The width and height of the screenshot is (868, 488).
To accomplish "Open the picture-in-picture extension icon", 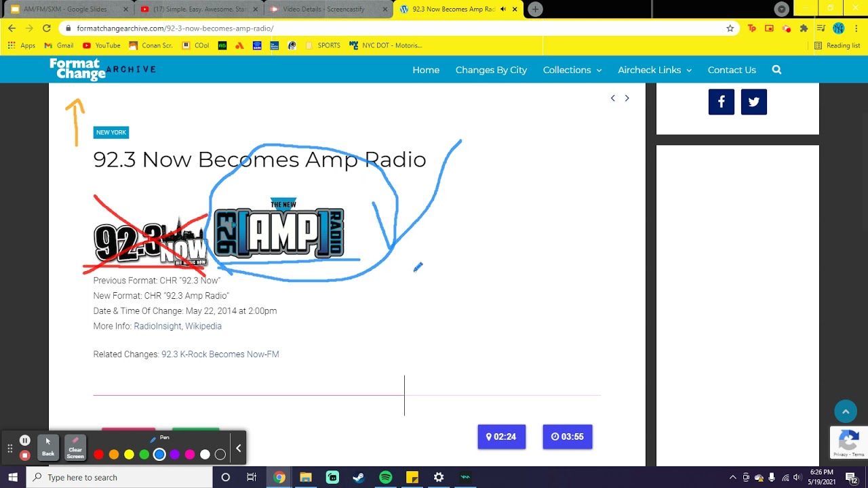I will pyautogui.click(x=769, y=28).
